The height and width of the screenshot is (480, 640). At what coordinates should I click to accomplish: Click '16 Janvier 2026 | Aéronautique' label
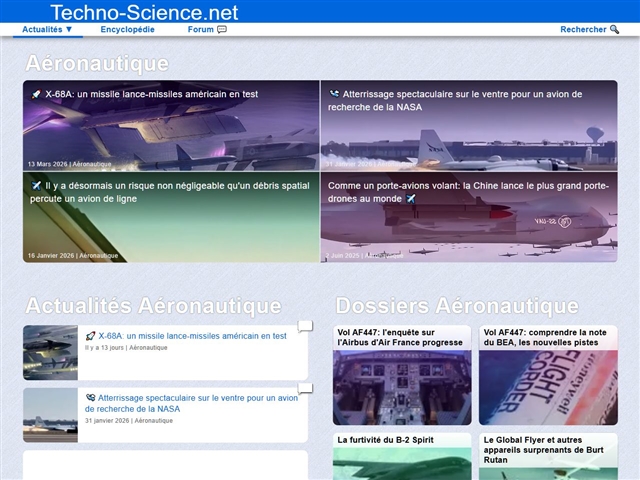[x=73, y=256]
